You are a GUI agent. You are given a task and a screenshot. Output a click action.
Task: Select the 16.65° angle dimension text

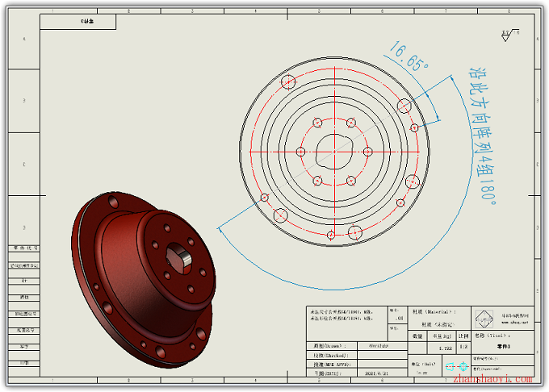pyautogui.click(x=409, y=56)
